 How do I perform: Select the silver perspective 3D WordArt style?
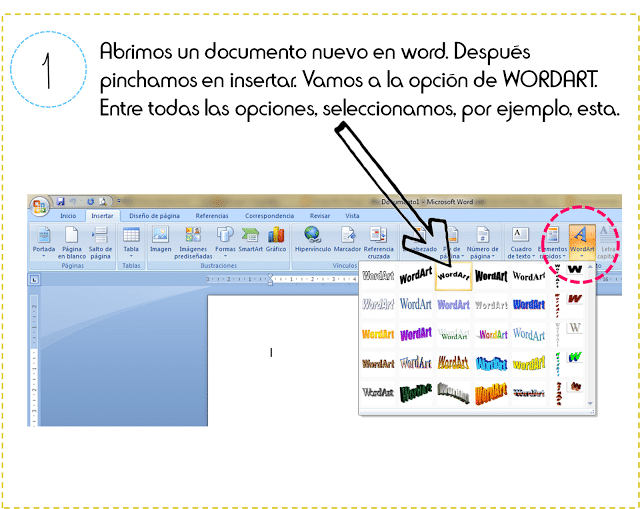(x=453, y=393)
